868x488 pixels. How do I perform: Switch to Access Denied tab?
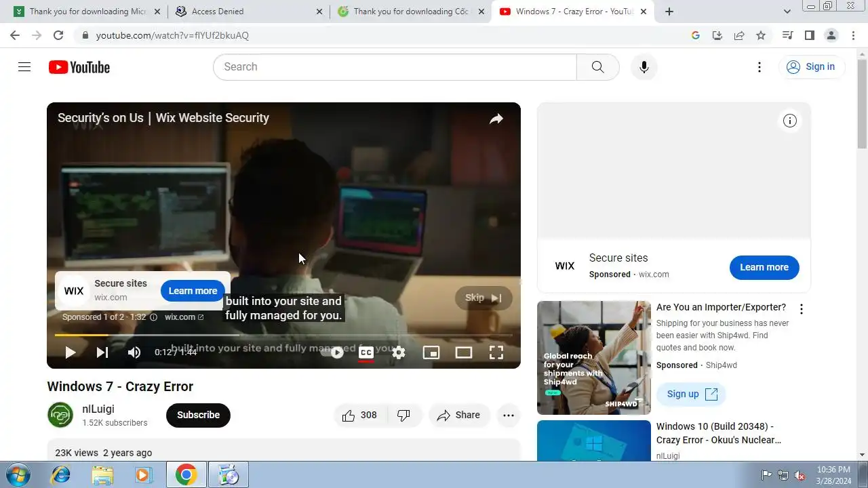pyautogui.click(x=249, y=12)
